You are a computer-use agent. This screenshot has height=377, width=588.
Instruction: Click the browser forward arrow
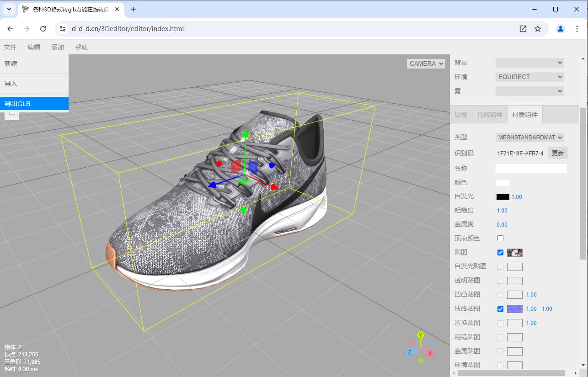27,29
